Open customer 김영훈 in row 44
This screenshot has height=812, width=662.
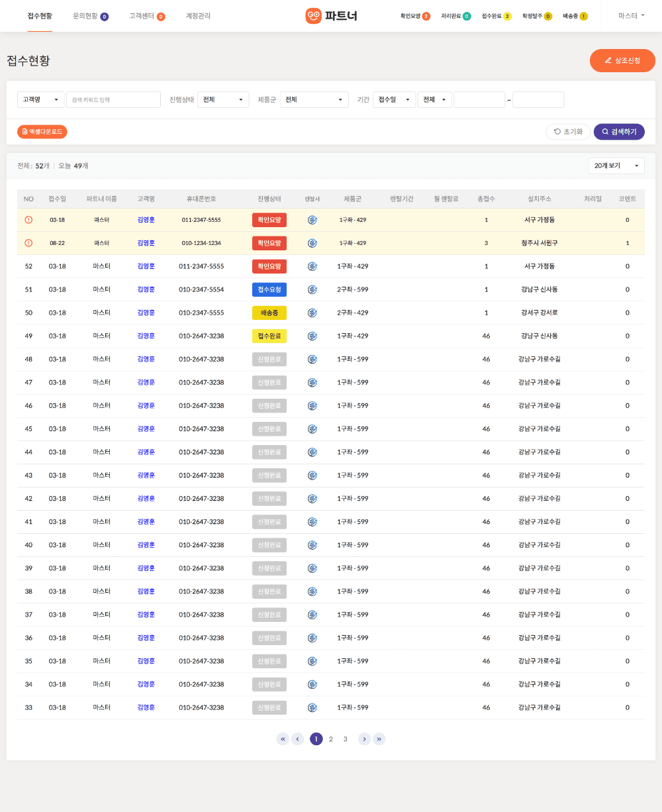point(146,452)
